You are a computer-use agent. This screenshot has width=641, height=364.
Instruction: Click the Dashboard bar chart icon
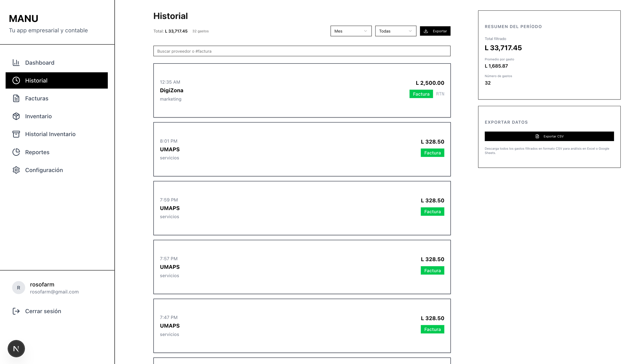[16, 62]
